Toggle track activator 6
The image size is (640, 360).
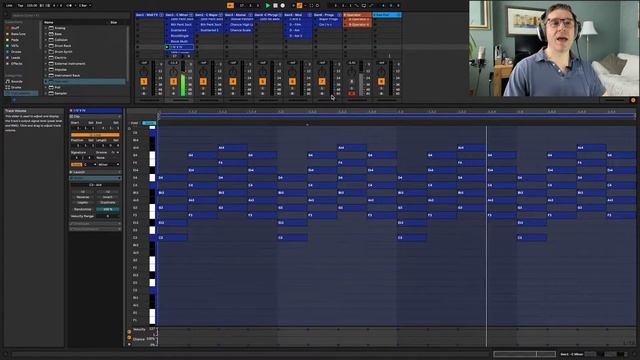(292, 82)
